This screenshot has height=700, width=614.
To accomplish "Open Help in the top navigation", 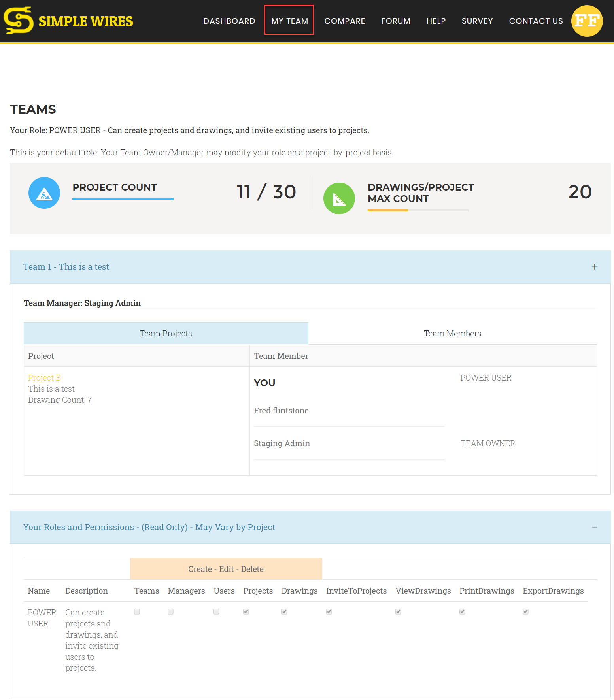I will 436,21.
